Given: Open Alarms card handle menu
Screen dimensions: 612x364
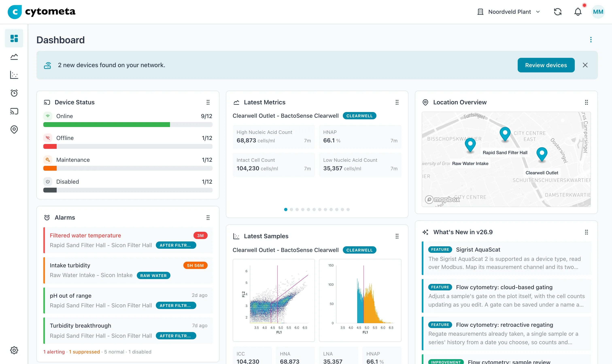Looking at the screenshot, I should point(208,218).
